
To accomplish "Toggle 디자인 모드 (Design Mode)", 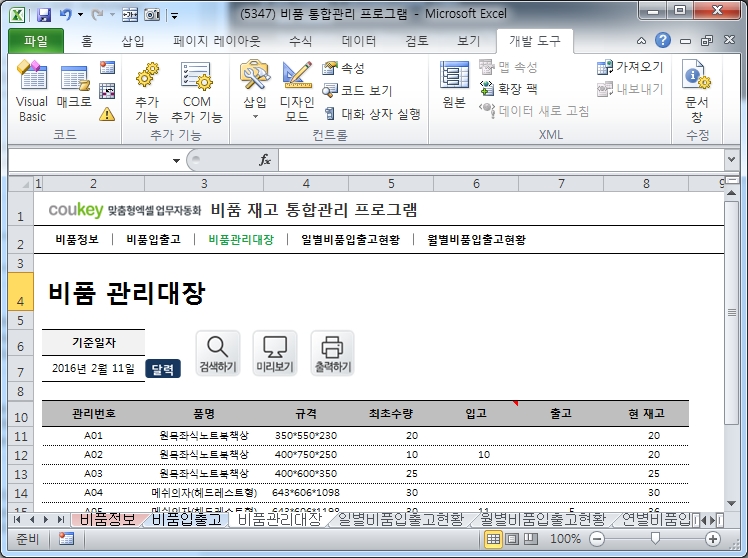I will click(297, 91).
